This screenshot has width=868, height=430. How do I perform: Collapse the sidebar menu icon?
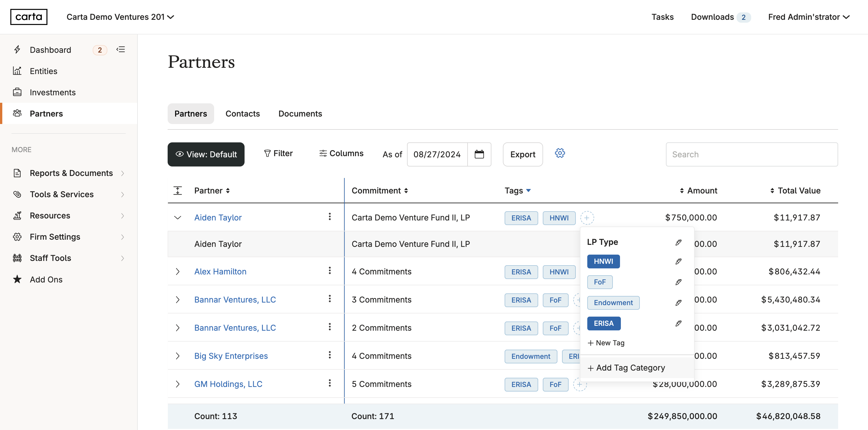pos(121,50)
